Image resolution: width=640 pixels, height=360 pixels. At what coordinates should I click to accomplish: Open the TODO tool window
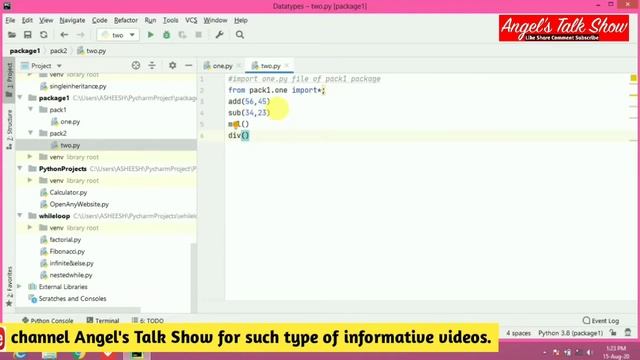pos(148,321)
